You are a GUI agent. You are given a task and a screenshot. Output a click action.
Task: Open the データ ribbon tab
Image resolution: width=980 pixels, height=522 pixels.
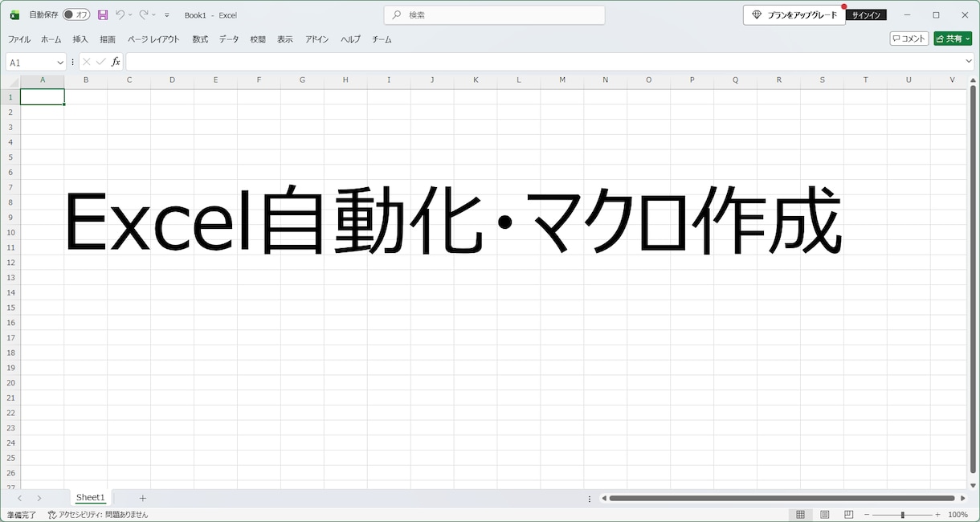click(x=229, y=39)
